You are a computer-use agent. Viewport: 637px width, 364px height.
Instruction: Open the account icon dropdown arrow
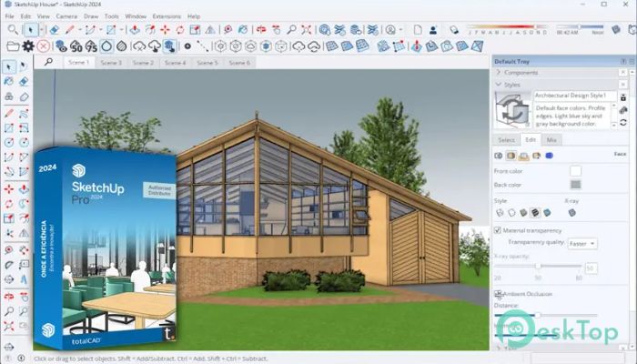click(x=400, y=30)
